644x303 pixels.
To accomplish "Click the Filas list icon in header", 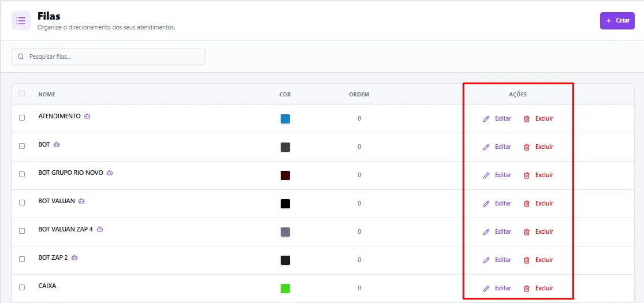I will [21, 21].
